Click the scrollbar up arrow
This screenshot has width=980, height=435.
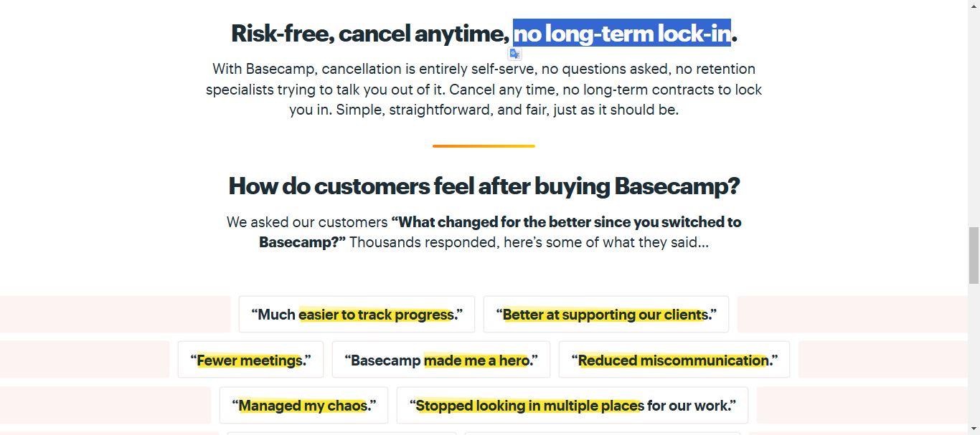tap(974, 6)
